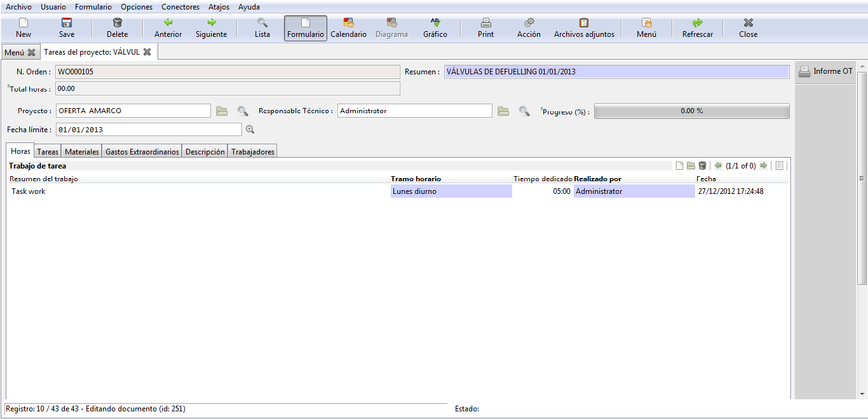Screen dimensions: 868x419
Task: Click the Refrescar toolbar icon
Action: click(697, 28)
